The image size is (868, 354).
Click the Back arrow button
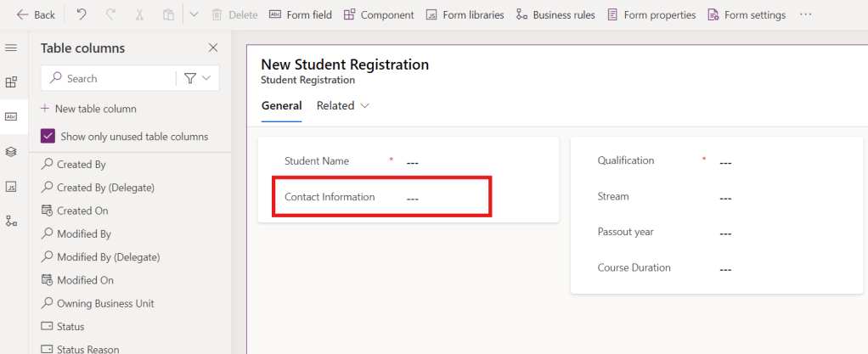[x=36, y=14]
